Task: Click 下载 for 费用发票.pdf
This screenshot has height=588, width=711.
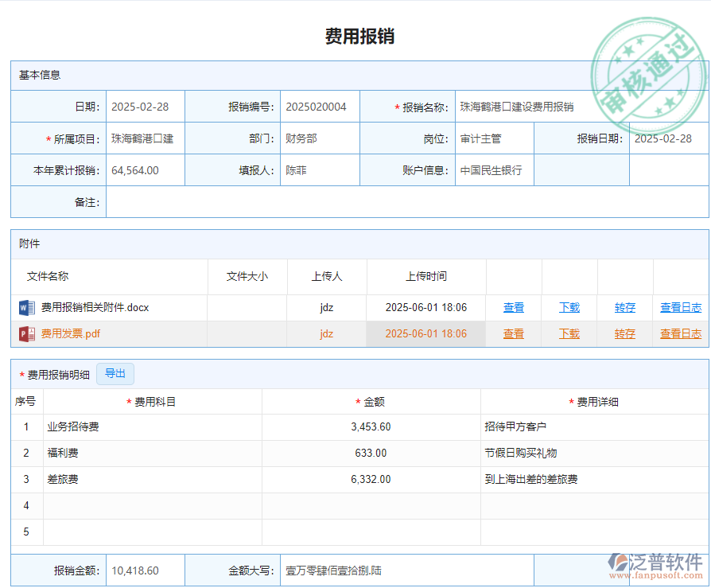Action: (569, 333)
